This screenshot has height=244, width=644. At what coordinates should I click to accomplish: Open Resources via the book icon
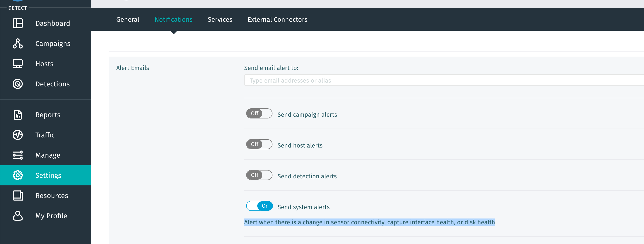(x=18, y=196)
